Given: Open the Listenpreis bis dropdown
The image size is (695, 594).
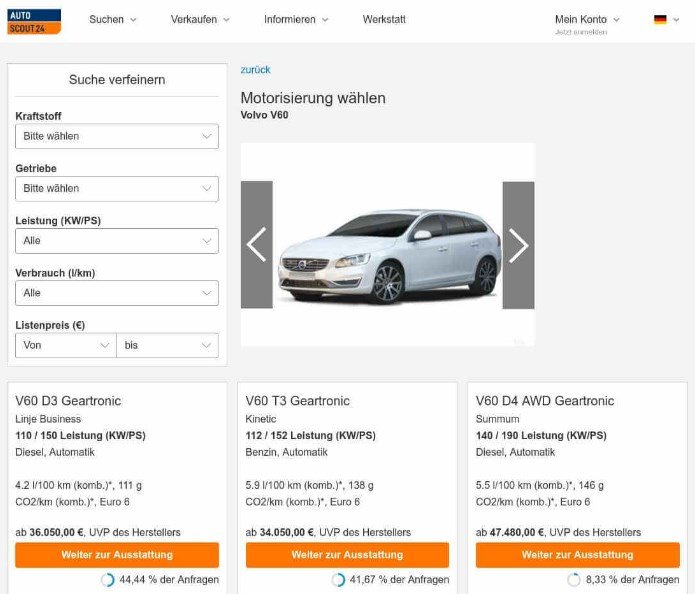Looking at the screenshot, I should (168, 345).
